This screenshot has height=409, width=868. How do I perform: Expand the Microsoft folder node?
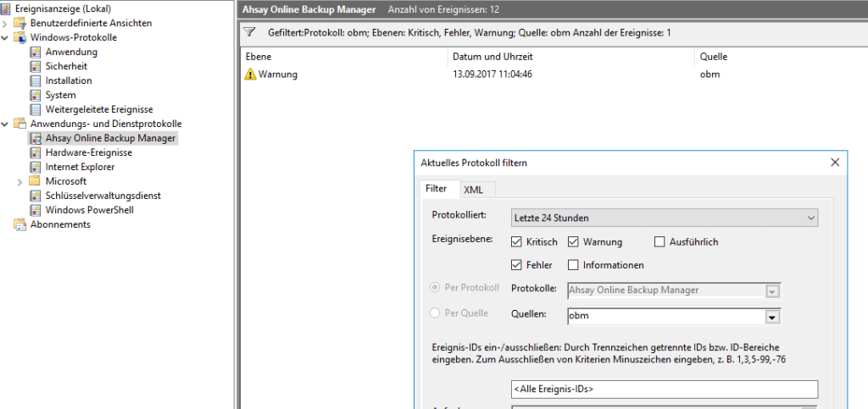coord(20,181)
